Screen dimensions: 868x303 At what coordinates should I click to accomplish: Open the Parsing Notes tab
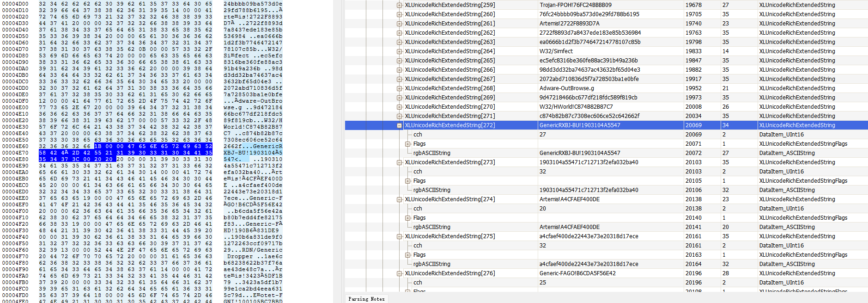366,299
